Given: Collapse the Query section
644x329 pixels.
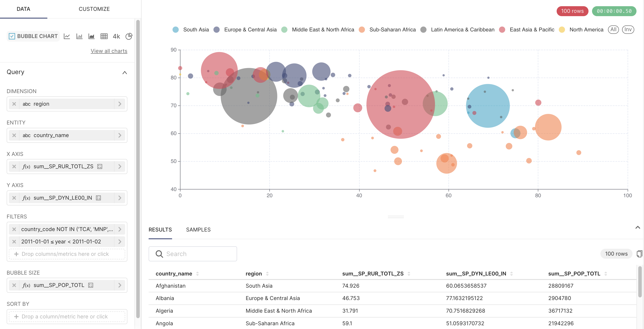Looking at the screenshot, I should click(125, 73).
